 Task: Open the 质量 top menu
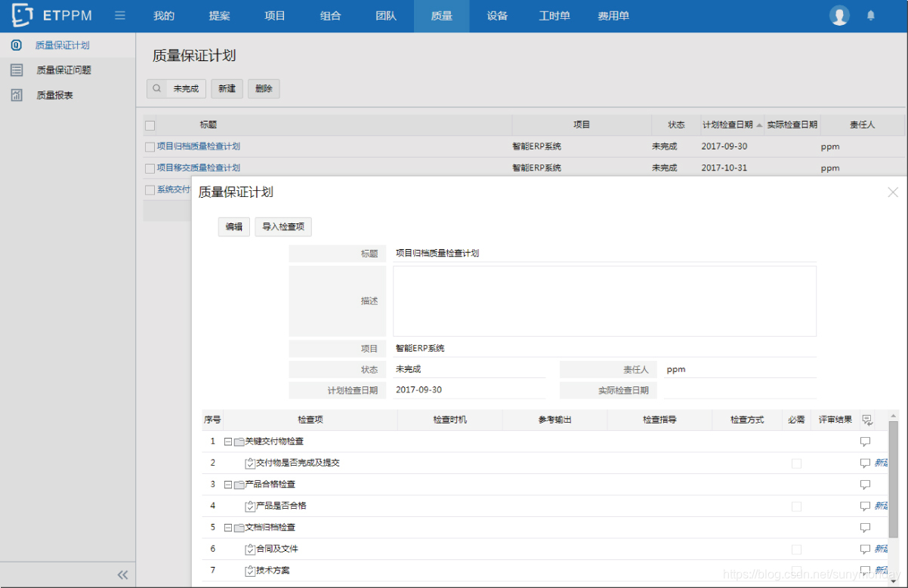(x=441, y=16)
